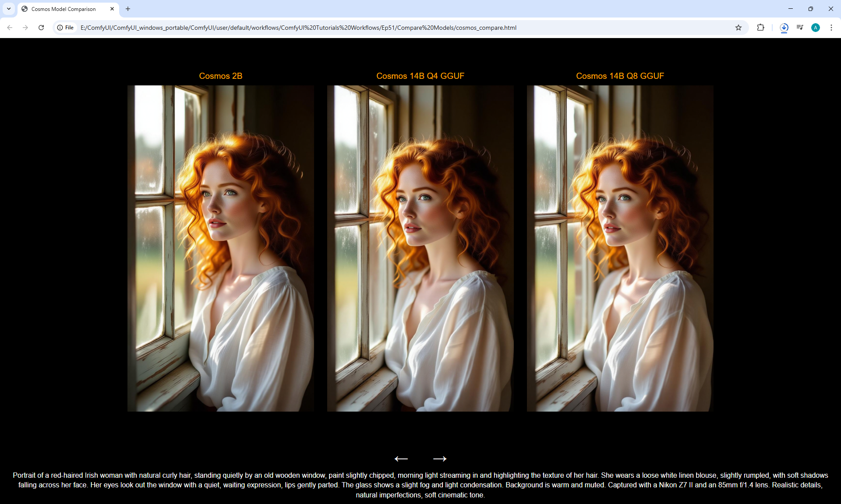Click the address bar URL field

tap(298, 28)
